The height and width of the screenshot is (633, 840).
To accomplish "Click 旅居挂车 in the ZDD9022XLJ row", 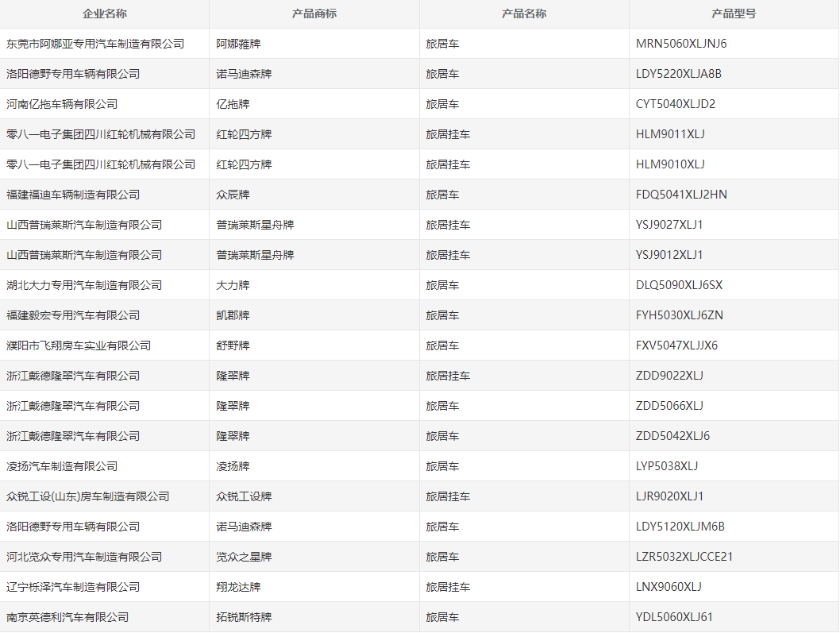I will [x=448, y=376].
